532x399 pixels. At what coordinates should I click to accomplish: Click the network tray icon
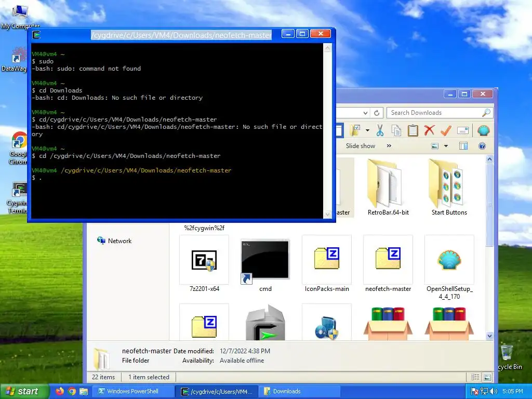(x=484, y=391)
